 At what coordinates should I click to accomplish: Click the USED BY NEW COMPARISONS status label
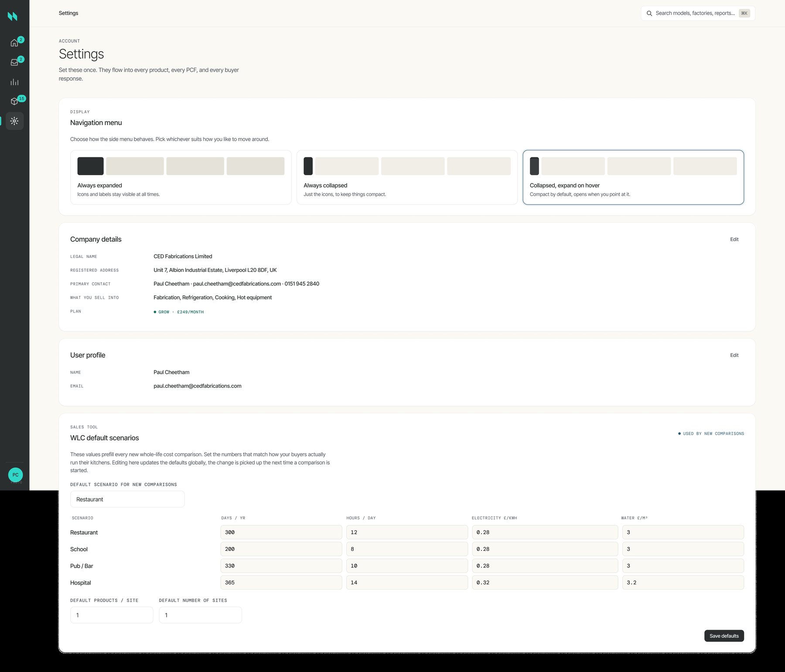(711, 434)
